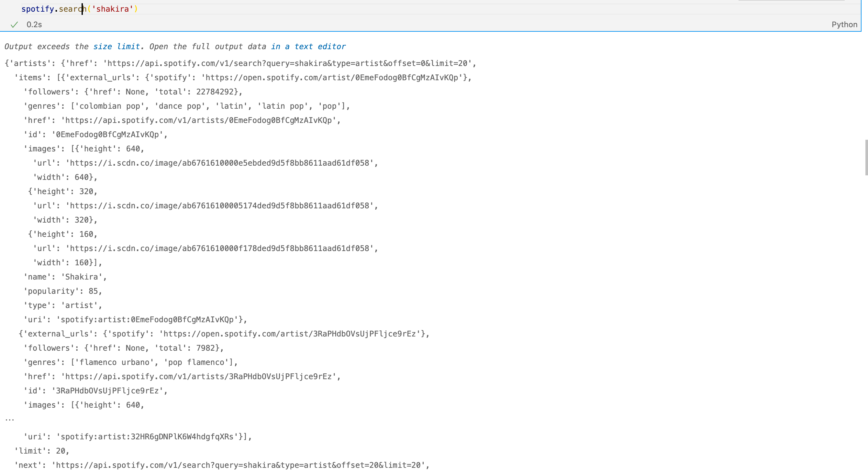Click the 'shakira' string argument in code

pyautogui.click(x=113, y=9)
